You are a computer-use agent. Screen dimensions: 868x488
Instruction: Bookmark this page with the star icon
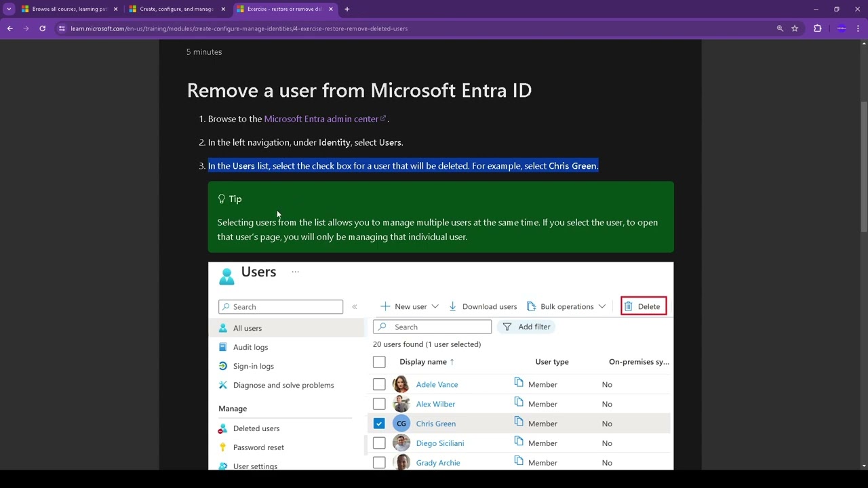[795, 28]
